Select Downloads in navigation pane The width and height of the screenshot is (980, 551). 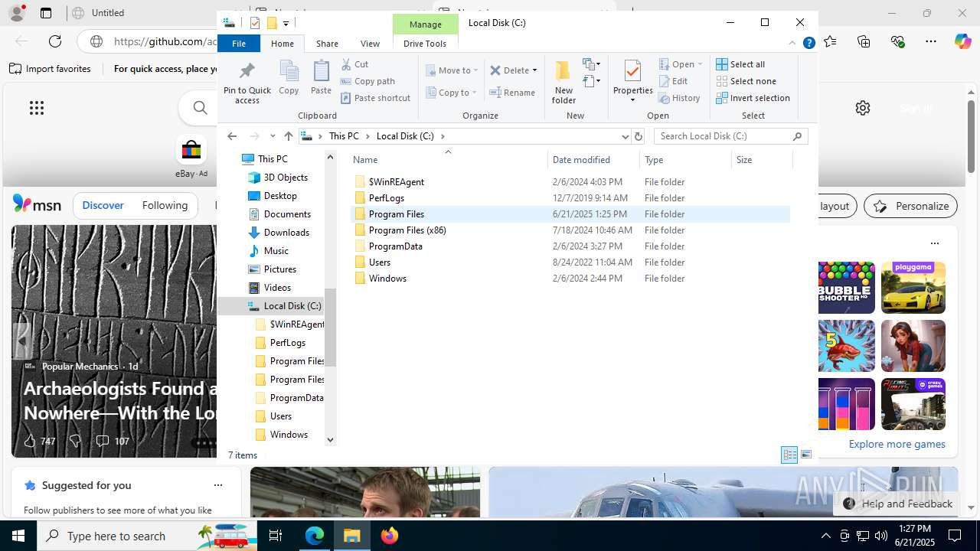(286, 233)
